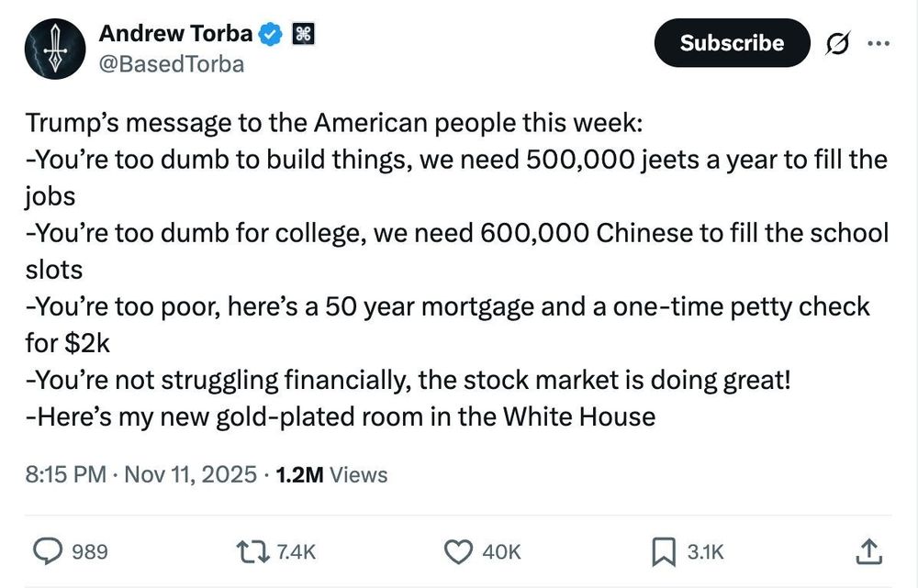Like the tweet using the heart icon

click(x=457, y=551)
